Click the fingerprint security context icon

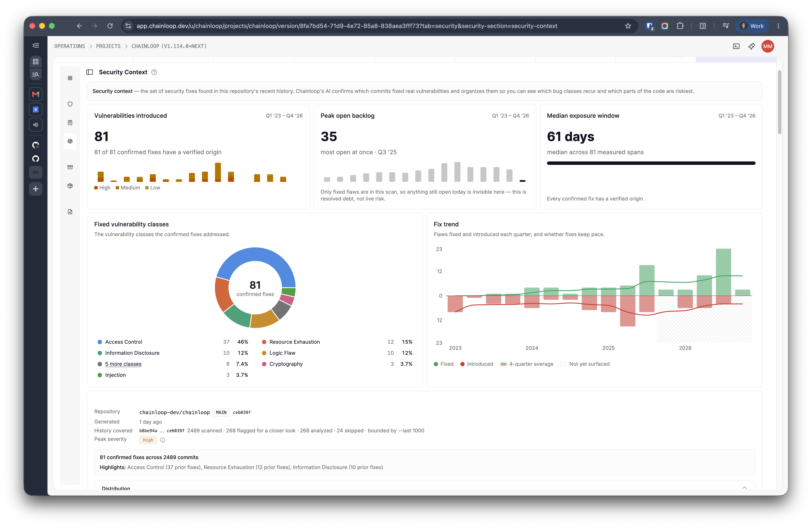(x=70, y=141)
